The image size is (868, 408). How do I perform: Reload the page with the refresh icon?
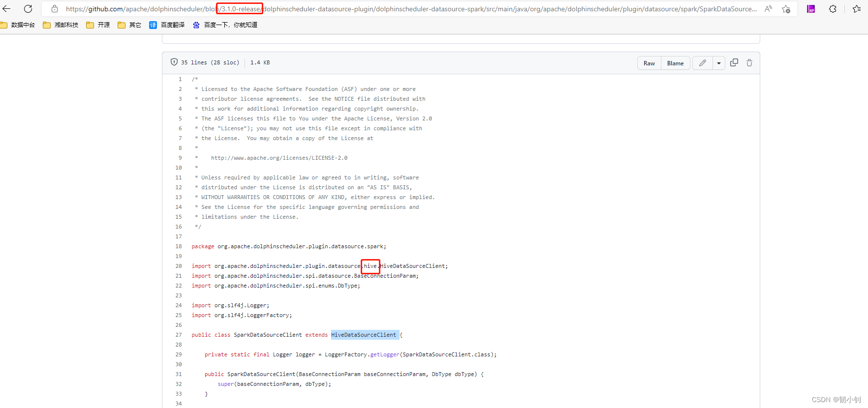click(x=28, y=9)
